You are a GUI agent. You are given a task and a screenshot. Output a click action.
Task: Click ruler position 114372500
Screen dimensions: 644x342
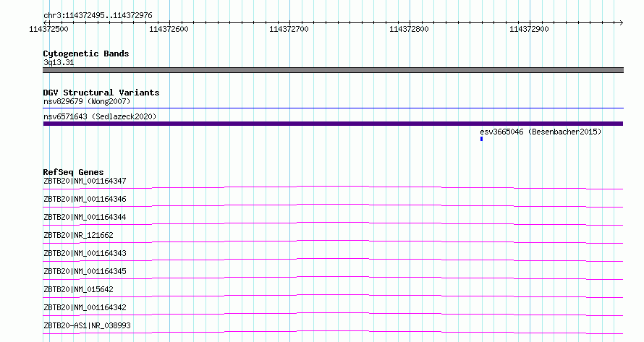click(49, 29)
